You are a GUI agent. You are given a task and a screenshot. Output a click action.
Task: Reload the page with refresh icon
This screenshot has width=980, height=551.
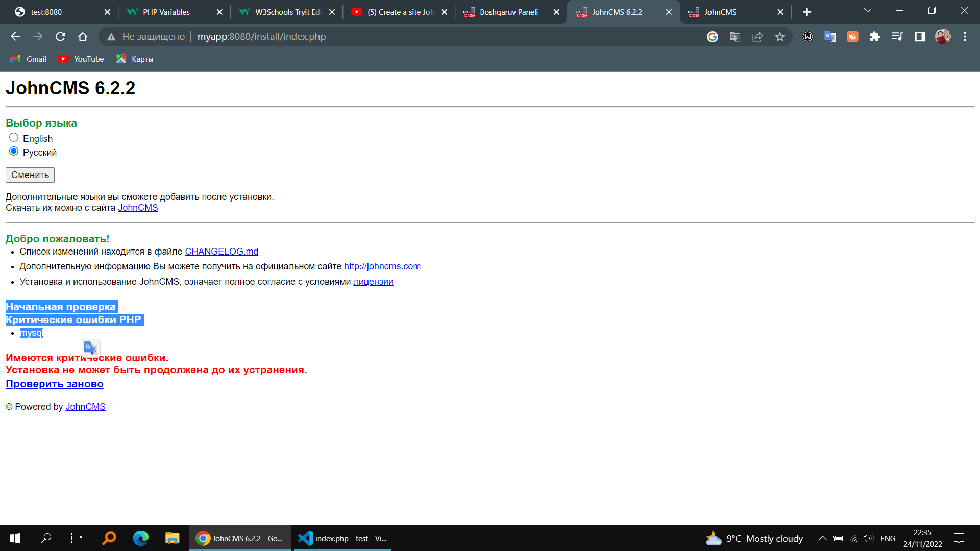[x=60, y=36]
